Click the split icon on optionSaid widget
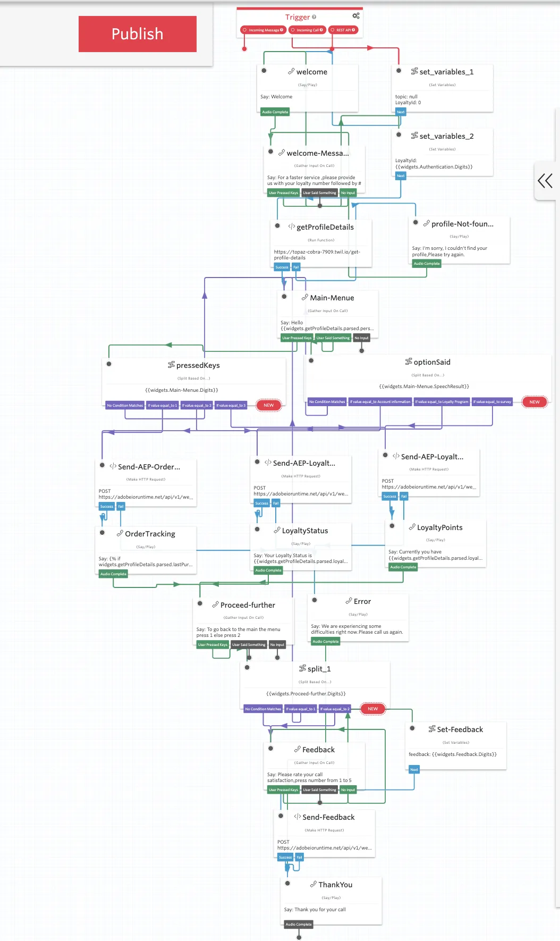The height and width of the screenshot is (941, 560). coord(409,362)
